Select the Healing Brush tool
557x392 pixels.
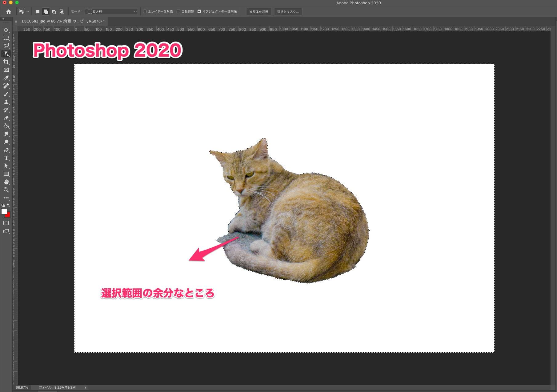[x=6, y=86]
